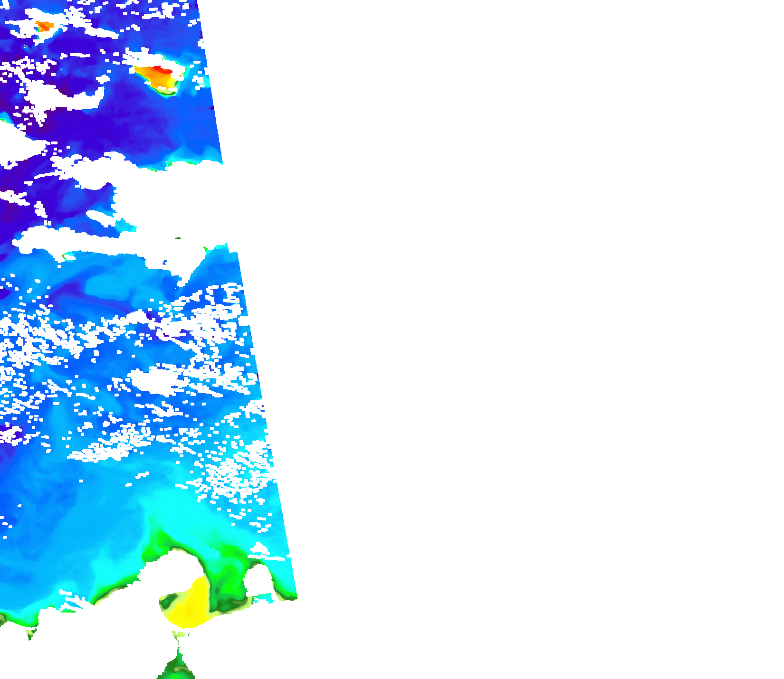Click the purple patch on lower-left edge
This screenshot has height=679, width=784.
pos(9,433)
